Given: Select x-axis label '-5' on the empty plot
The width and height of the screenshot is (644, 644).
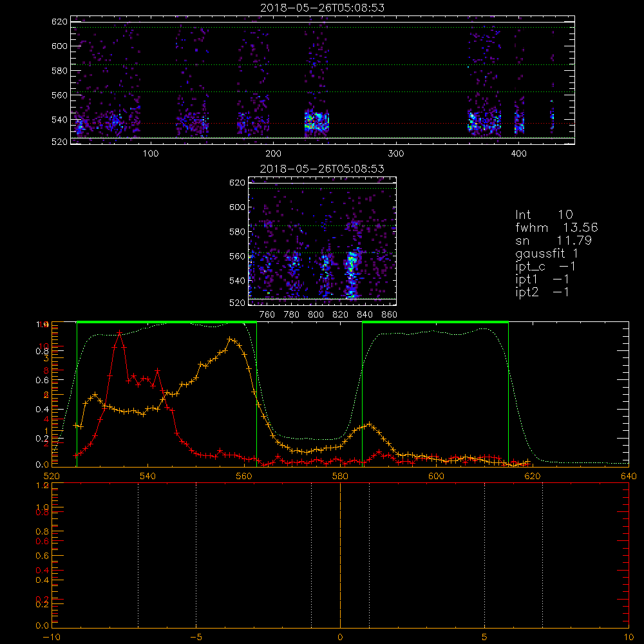Looking at the screenshot, I should pyautogui.click(x=196, y=638).
